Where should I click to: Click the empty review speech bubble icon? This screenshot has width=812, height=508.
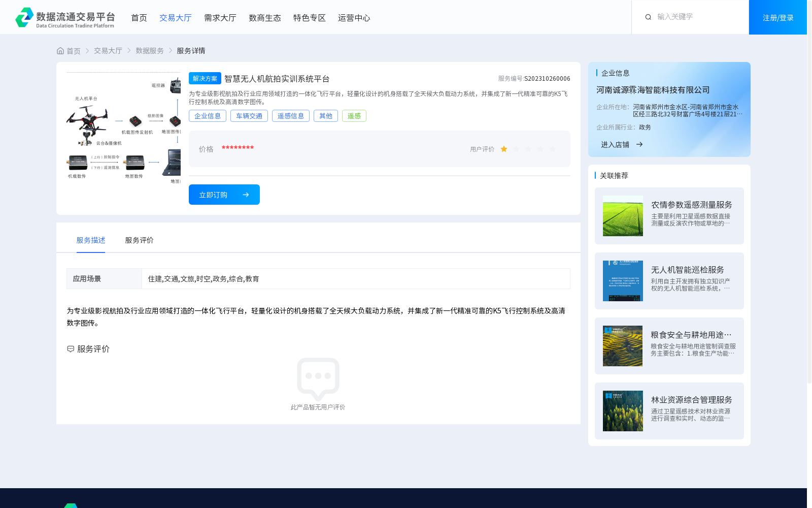point(318,379)
